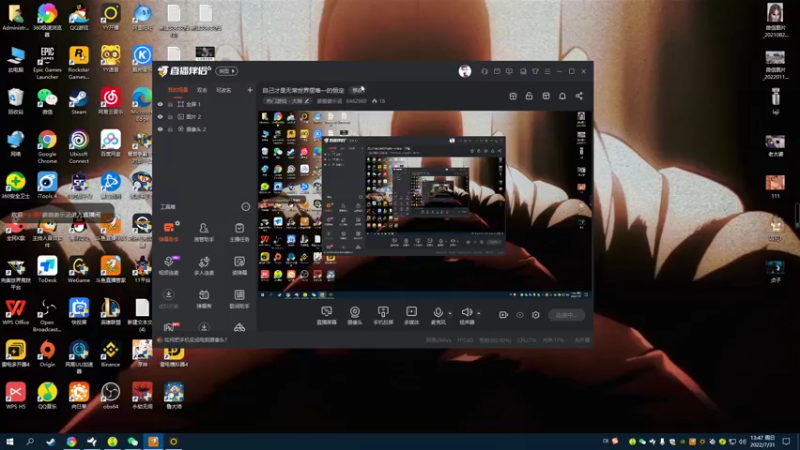Add a 摄像头 camera source

[355, 315]
